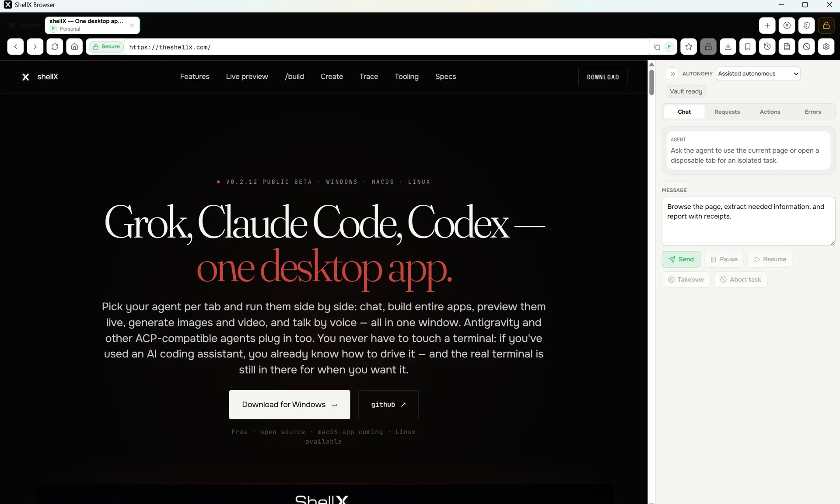This screenshot has width=840, height=504.
Task: Open Tooling in site navigation
Action: pyautogui.click(x=406, y=77)
